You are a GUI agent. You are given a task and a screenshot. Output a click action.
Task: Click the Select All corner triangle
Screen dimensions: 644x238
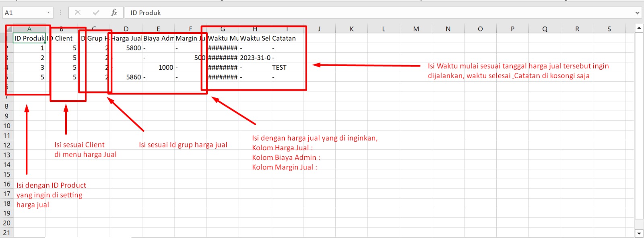coord(9,29)
